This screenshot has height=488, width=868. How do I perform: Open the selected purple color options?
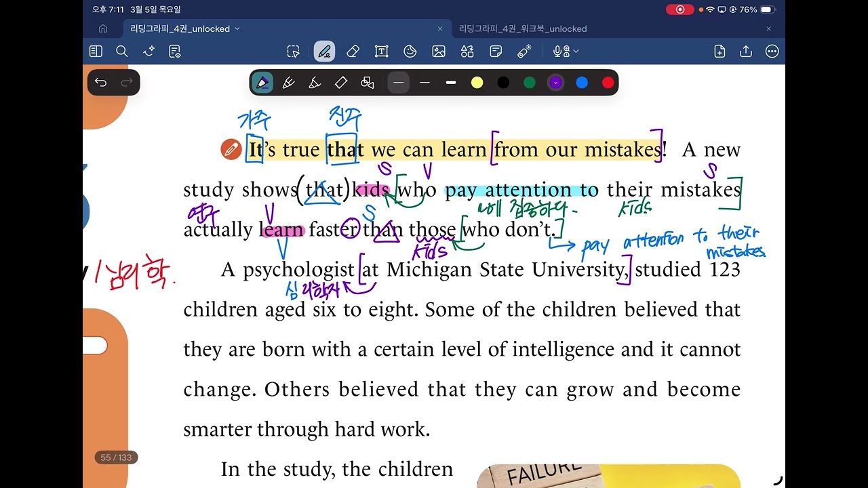(x=555, y=83)
